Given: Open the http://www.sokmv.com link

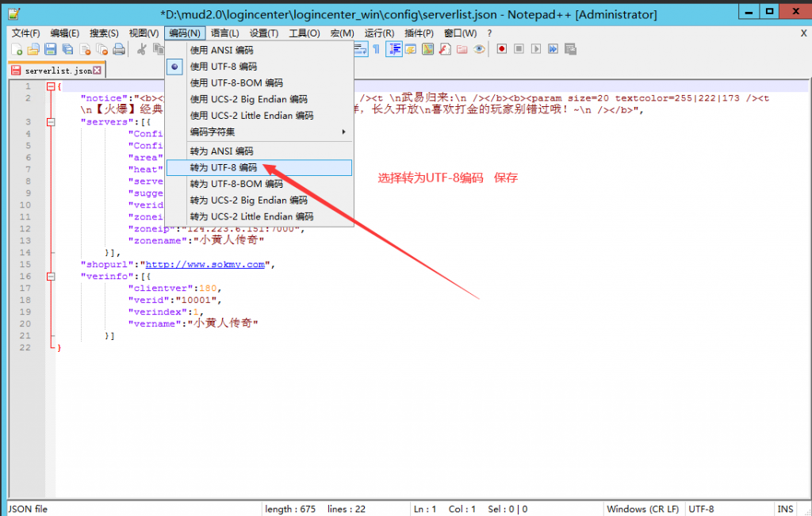Looking at the screenshot, I should coord(205,265).
